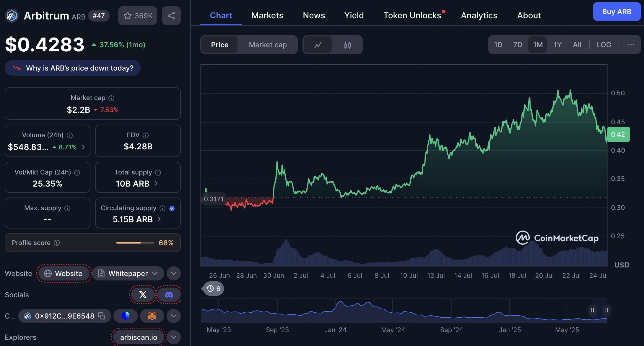The image size is (644, 346).
Task: Click the blue shield wallet icon
Action: pyautogui.click(x=126, y=316)
